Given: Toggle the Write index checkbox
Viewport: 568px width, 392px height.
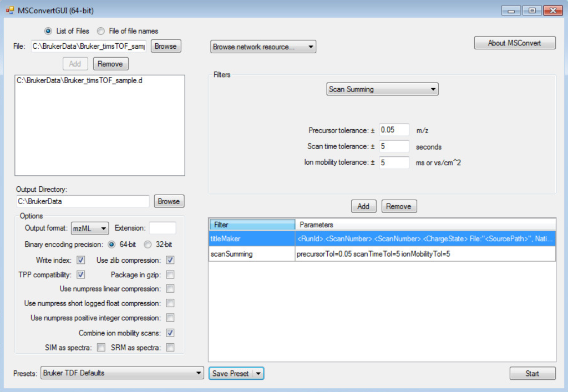Looking at the screenshot, I should [x=81, y=260].
